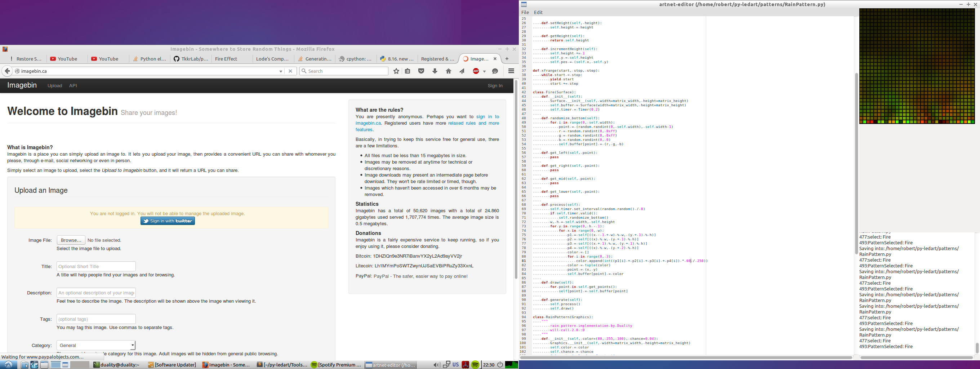Switch to Software Updater in taskbar
Screen dimensions: 980x369
(x=172, y=365)
